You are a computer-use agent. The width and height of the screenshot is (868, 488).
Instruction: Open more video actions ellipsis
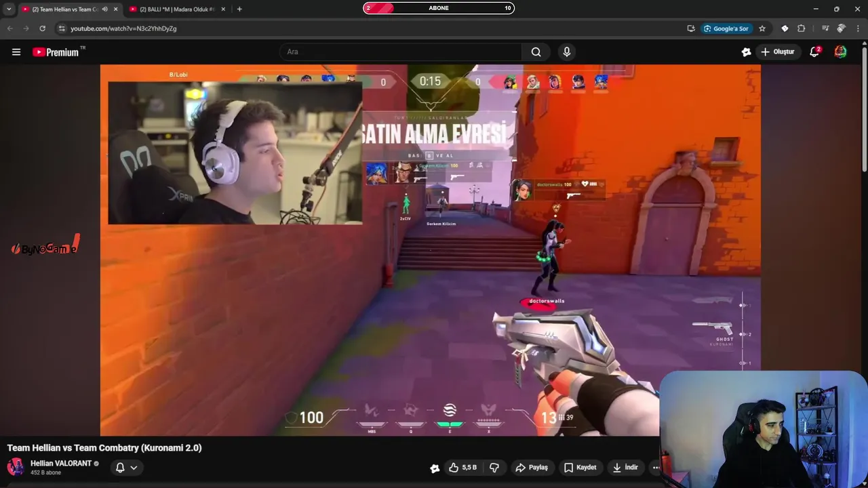click(x=656, y=468)
